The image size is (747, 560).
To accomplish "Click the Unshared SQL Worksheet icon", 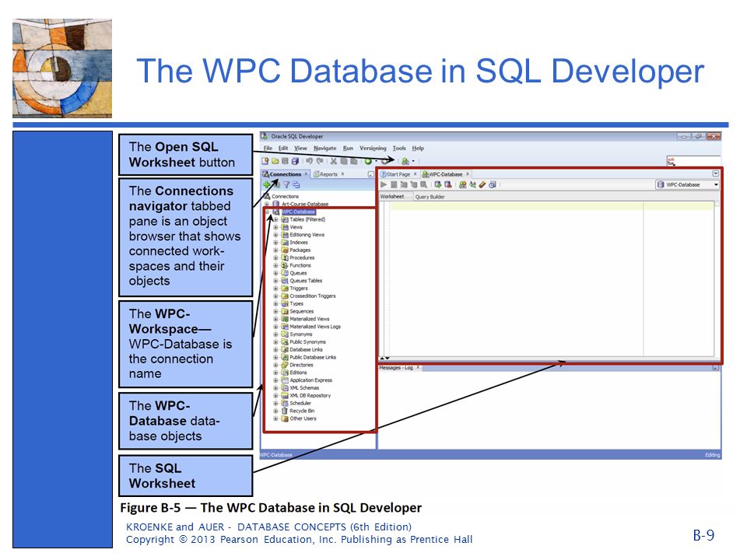I will coord(462,184).
